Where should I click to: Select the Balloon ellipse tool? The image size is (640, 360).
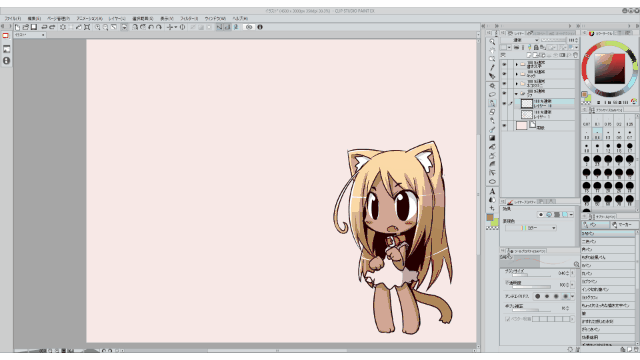pos(492,182)
